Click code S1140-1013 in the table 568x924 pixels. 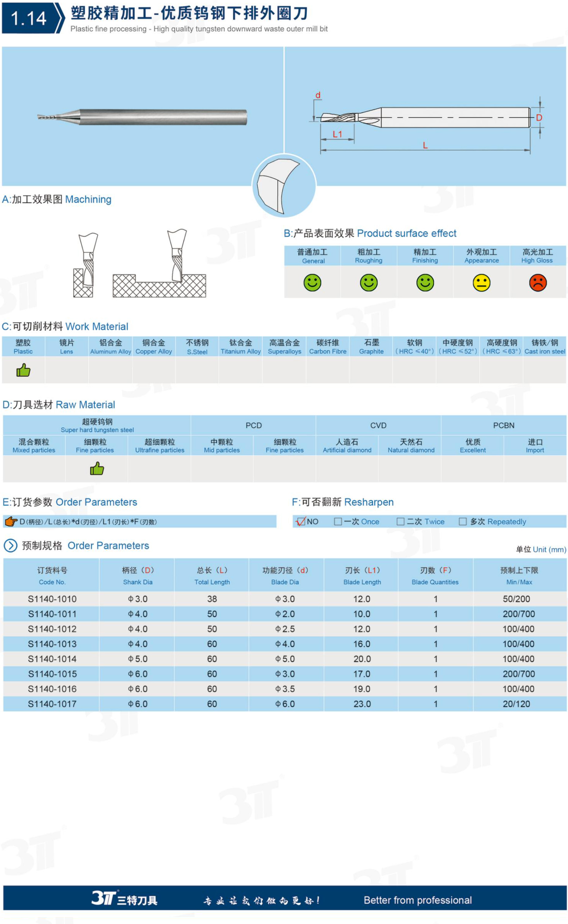(x=52, y=644)
